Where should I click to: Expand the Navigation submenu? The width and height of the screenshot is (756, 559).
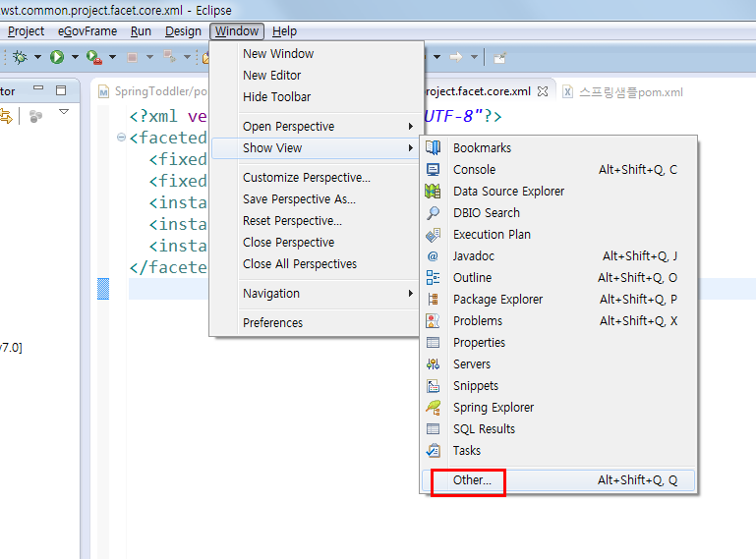coord(411,293)
